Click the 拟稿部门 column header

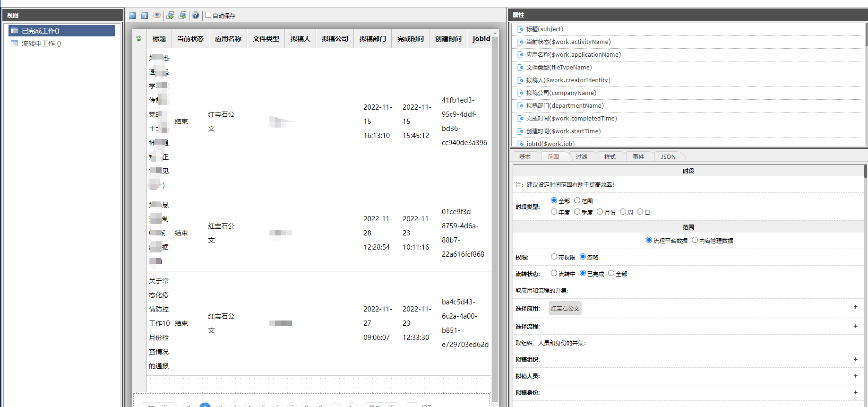(x=373, y=39)
